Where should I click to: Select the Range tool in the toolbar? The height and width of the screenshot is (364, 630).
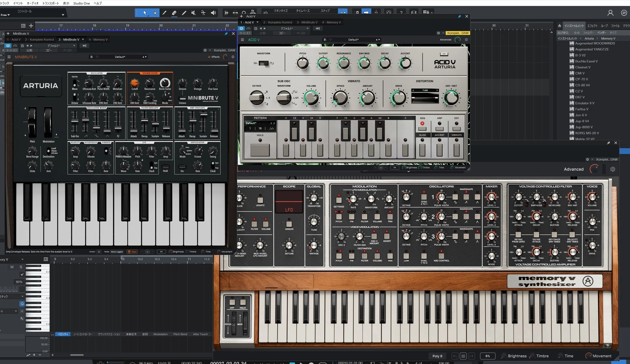coord(155,13)
